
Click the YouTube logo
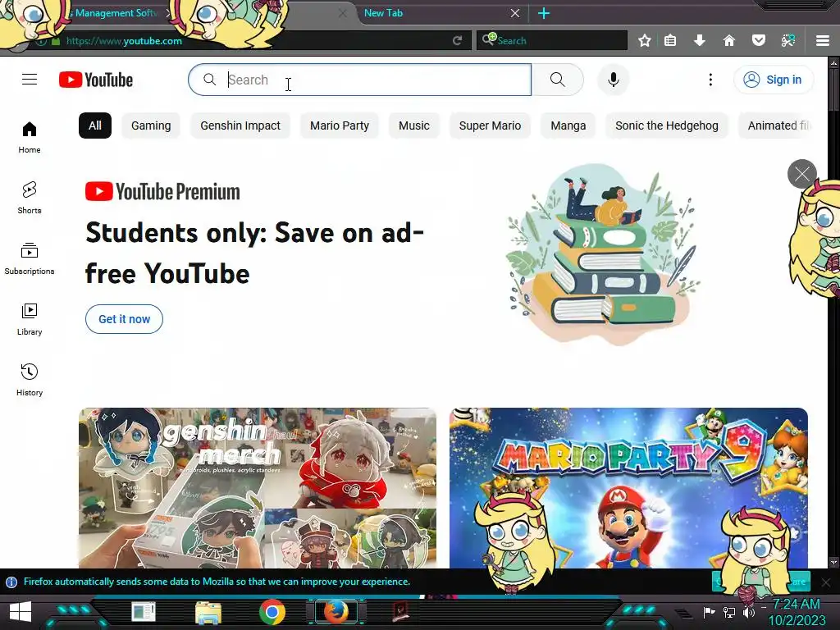96,80
